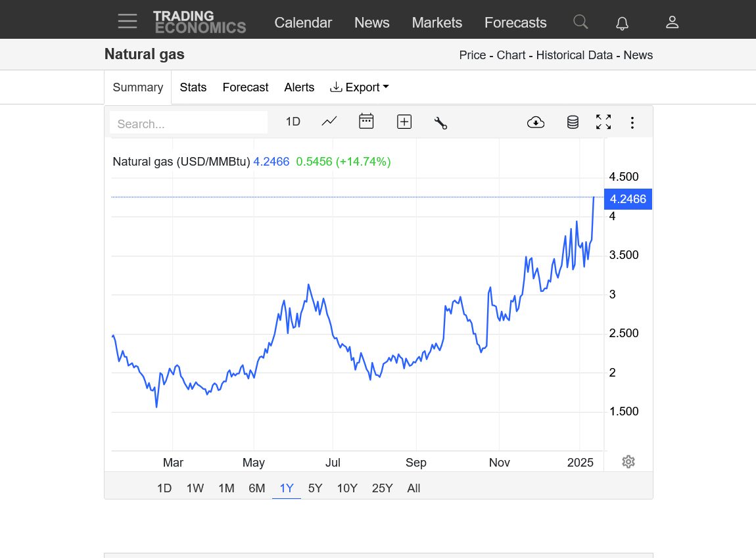This screenshot has height=558, width=756.
Task: Open the hamburger navigation menu
Action: point(128,21)
